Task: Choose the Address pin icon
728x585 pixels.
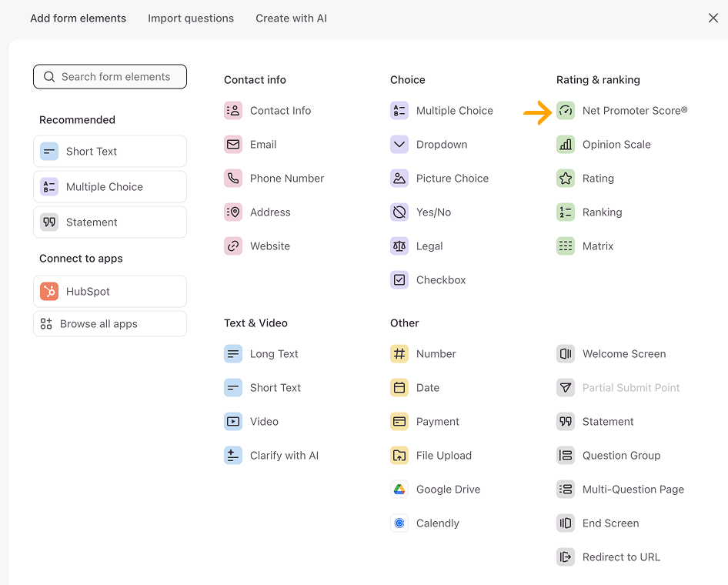Action: pos(233,212)
